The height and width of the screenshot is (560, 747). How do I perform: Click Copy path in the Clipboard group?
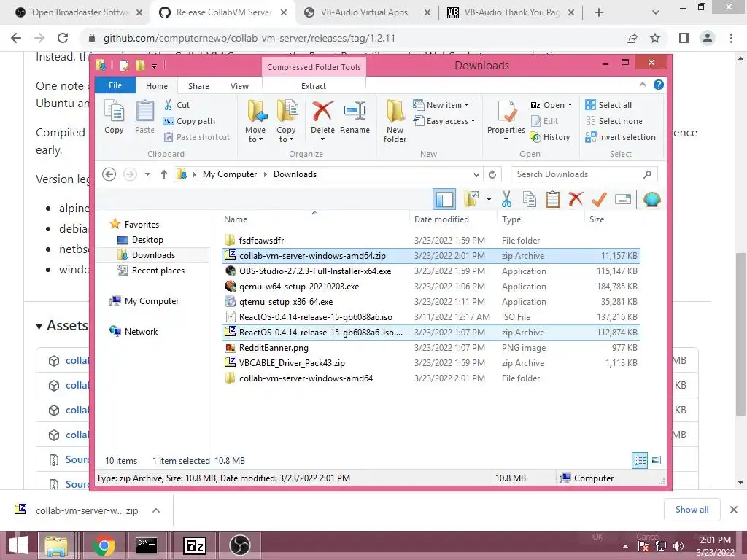pyautogui.click(x=189, y=121)
